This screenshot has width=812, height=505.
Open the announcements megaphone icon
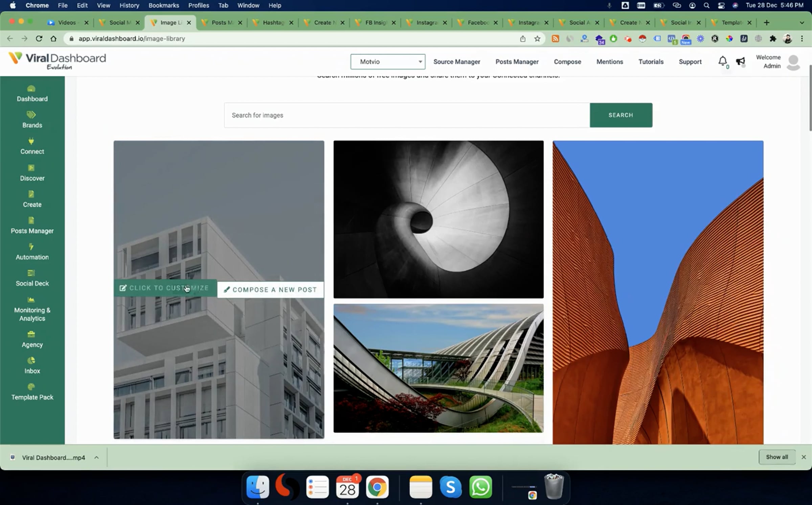point(740,61)
